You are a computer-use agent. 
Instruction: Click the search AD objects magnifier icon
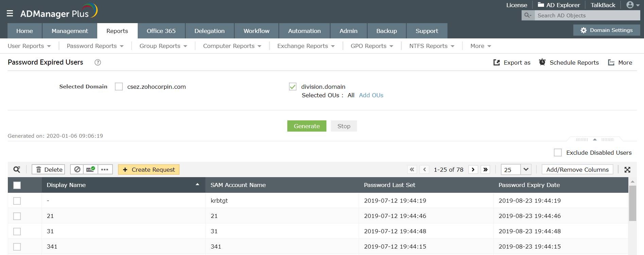528,15
